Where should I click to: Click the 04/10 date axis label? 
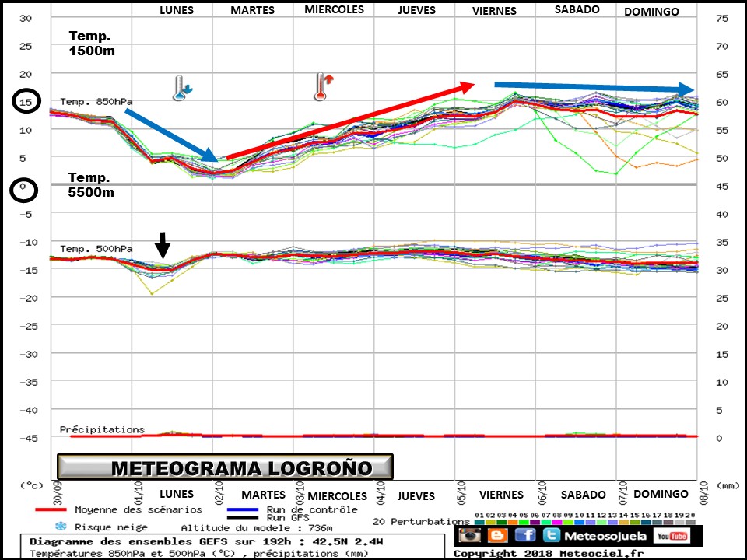tap(381, 492)
